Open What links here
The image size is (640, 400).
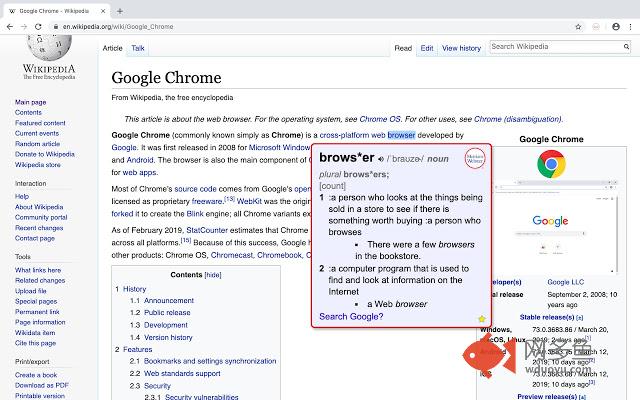pos(38,270)
